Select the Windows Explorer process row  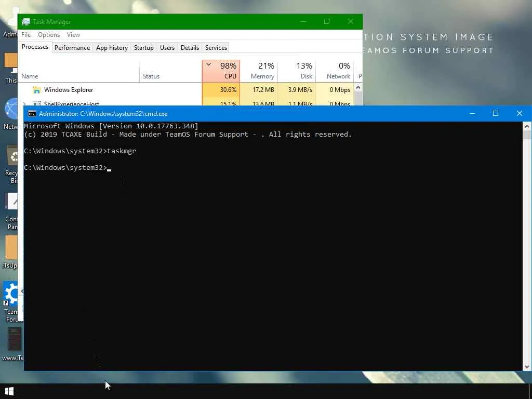pos(186,90)
